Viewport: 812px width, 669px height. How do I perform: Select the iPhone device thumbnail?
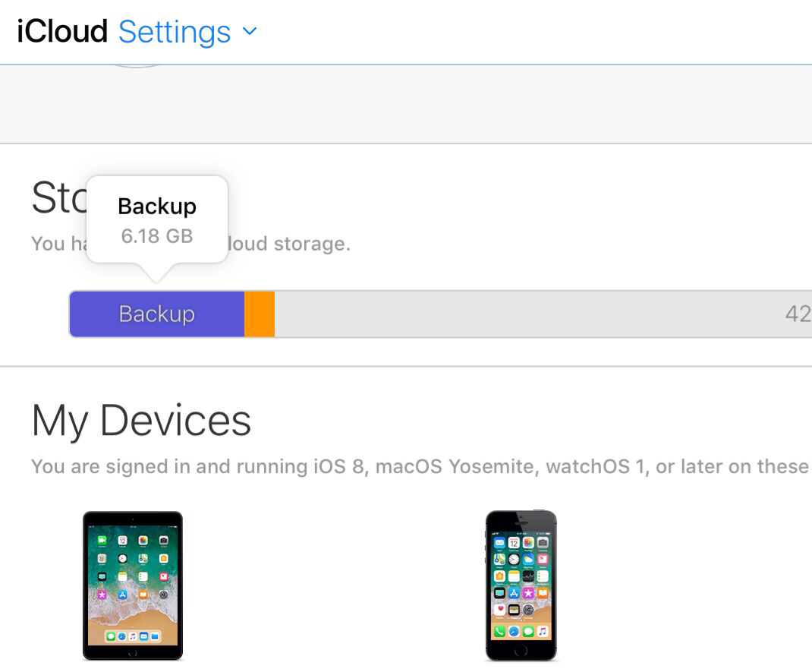pos(521,585)
